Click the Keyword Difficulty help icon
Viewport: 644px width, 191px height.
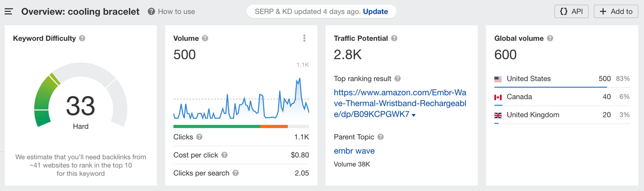click(82, 38)
